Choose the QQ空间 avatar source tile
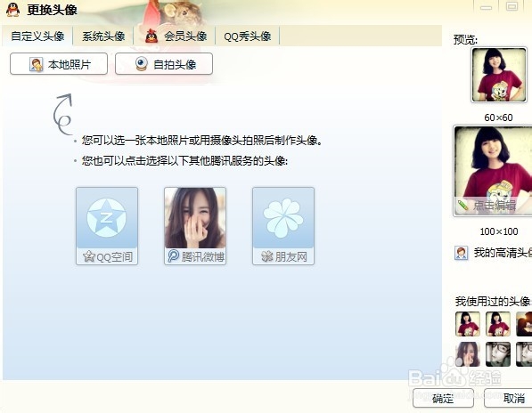The width and height of the screenshot is (532, 413). click(x=107, y=226)
